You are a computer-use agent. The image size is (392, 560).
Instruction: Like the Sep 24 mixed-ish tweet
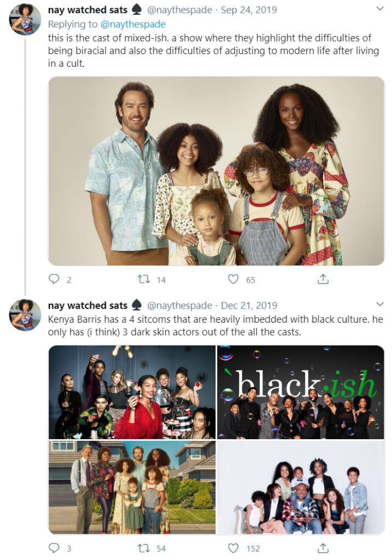pyautogui.click(x=233, y=279)
